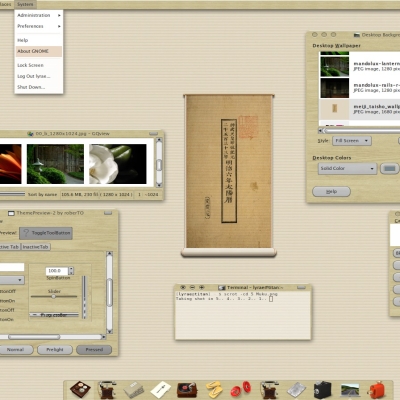Open the tea tray icon in the dock
Image resolution: width=400 pixels, height=400 pixels.
[x=80, y=389]
